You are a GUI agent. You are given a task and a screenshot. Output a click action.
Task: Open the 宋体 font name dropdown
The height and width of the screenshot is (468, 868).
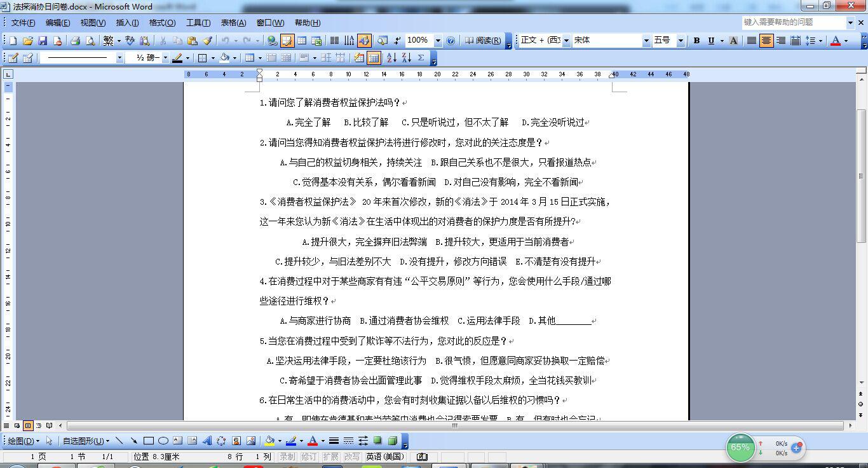(646, 41)
